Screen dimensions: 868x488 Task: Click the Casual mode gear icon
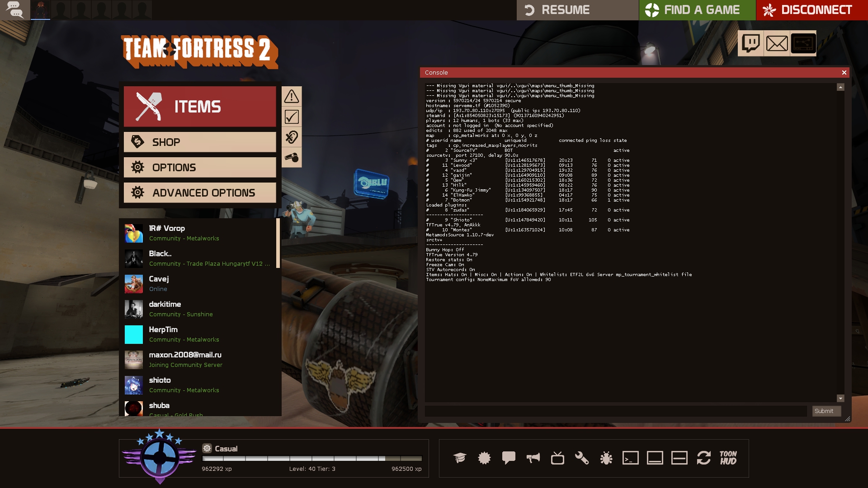point(207,448)
